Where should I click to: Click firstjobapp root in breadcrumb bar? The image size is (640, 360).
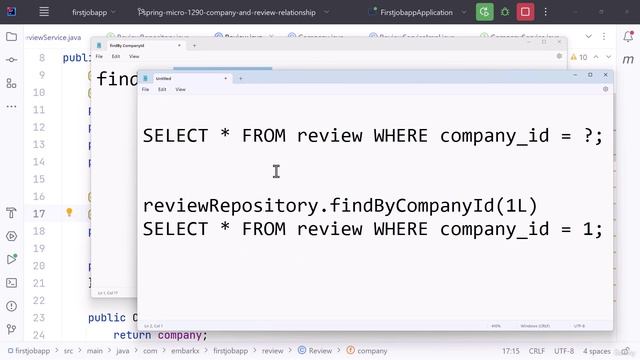coord(29,351)
